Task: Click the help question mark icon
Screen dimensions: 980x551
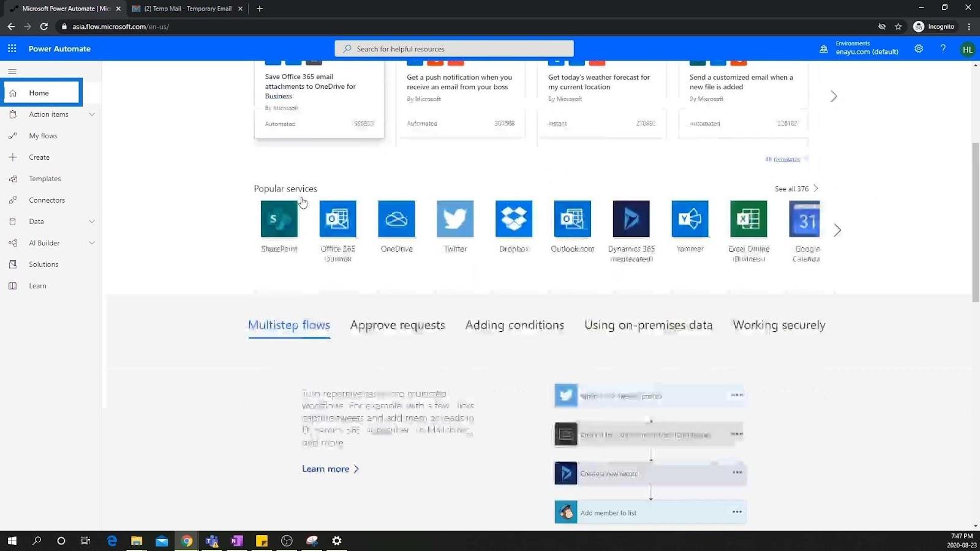Action: tap(943, 48)
